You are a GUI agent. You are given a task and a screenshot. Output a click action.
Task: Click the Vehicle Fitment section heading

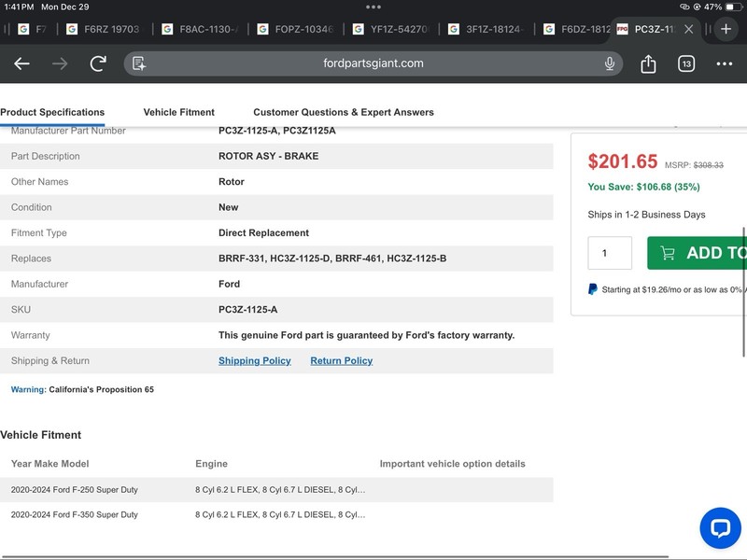pyautogui.click(x=40, y=435)
